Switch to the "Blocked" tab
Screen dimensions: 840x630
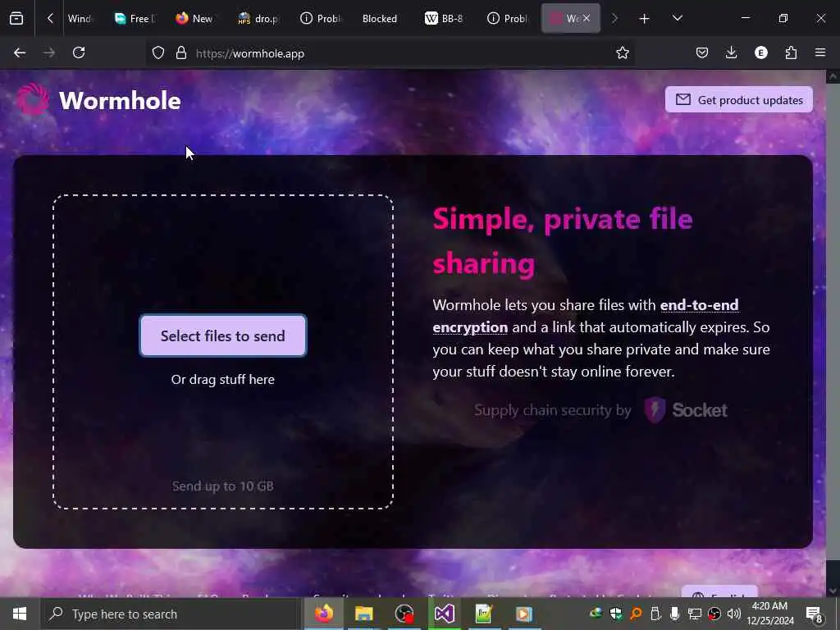tap(381, 19)
